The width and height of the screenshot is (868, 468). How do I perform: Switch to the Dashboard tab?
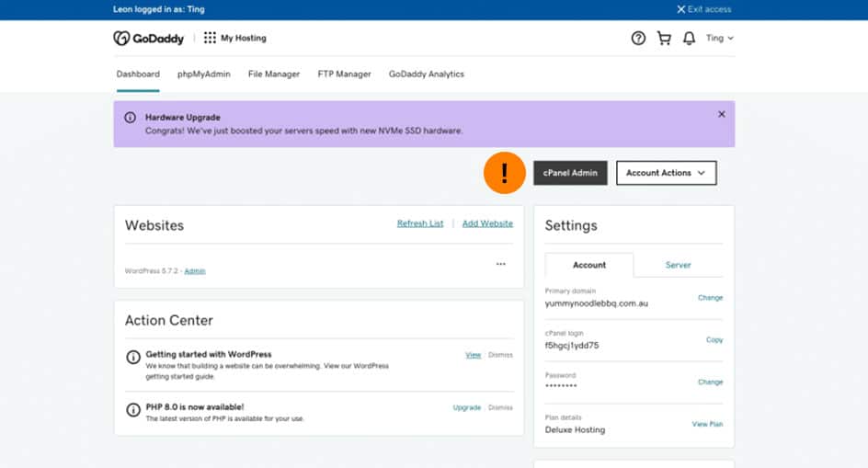point(138,74)
